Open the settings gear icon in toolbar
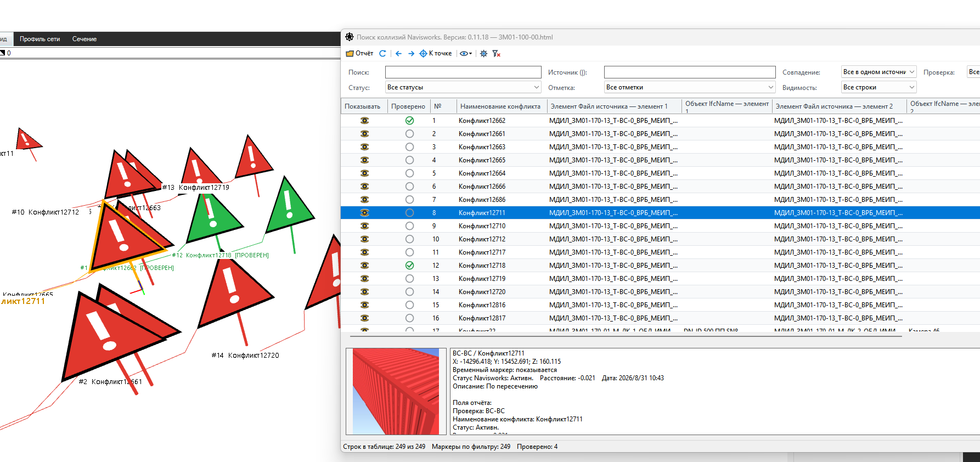 483,53
